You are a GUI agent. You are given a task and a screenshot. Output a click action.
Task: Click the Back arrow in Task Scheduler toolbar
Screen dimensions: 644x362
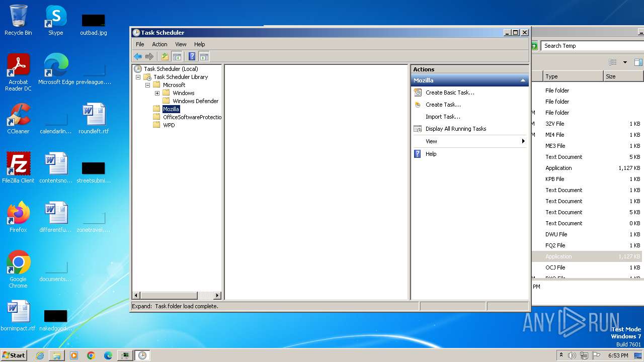point(137,56)
